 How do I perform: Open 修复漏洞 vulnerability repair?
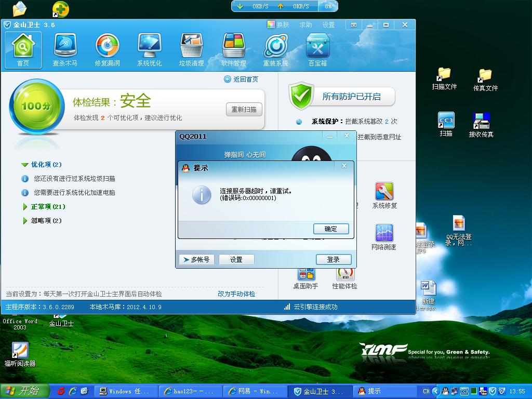[x=107, y=50]
